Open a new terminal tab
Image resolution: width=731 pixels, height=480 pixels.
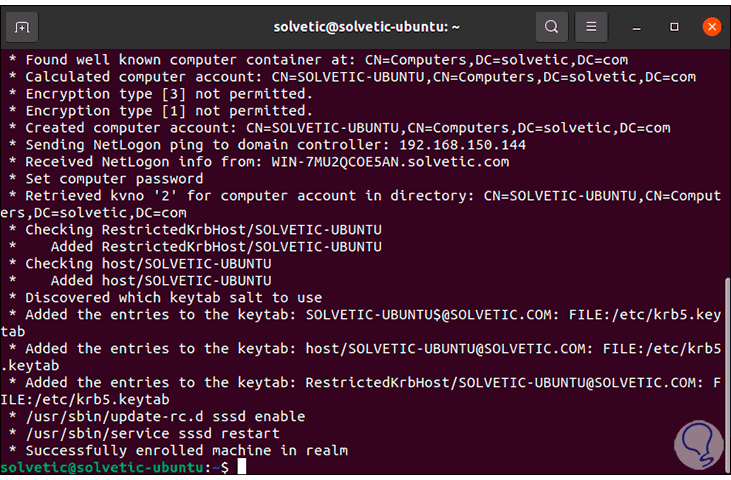(x=23, y=26)
